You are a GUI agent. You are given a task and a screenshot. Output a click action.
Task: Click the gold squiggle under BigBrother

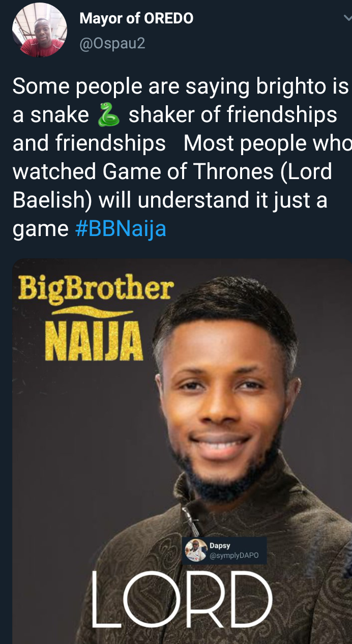point(94,311)
